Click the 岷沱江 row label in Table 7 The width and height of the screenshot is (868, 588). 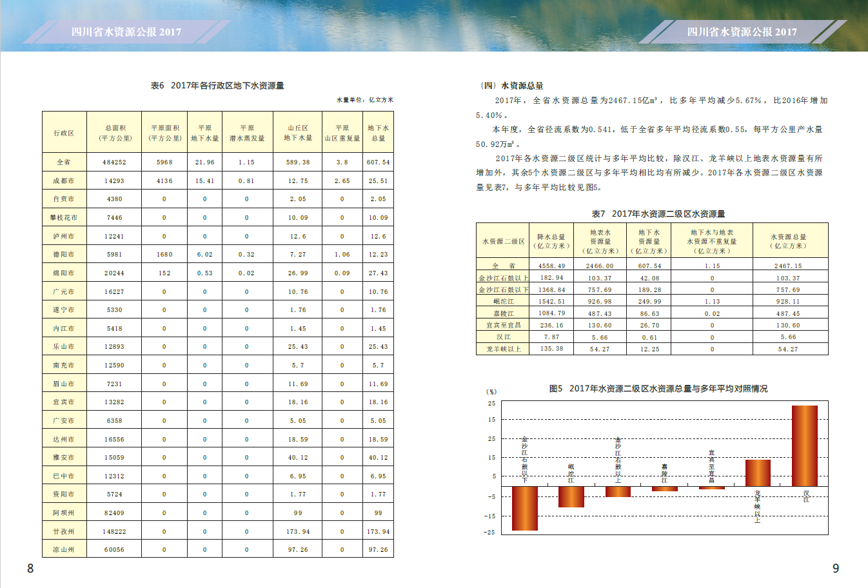tap(503, 302)
